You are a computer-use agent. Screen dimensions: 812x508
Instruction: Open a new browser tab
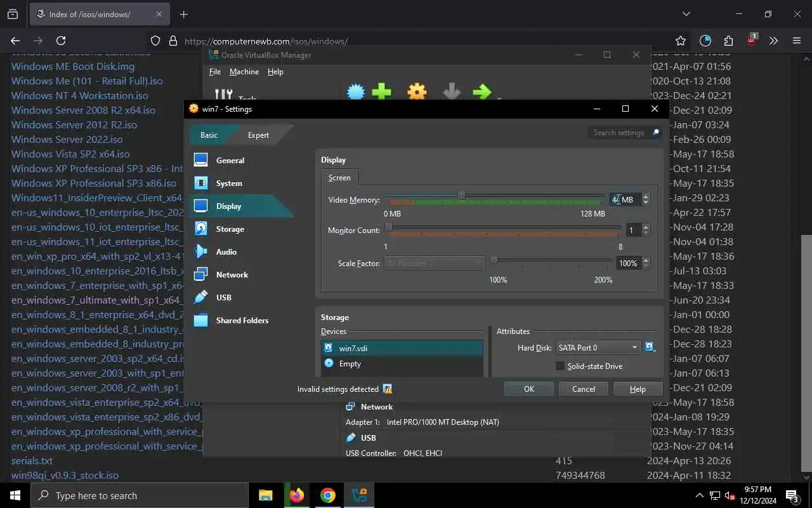[184, 14]
